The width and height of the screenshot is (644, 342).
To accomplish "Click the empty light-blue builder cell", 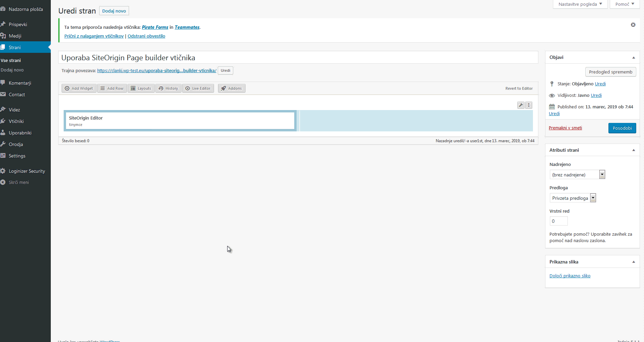I will (416, 121).
